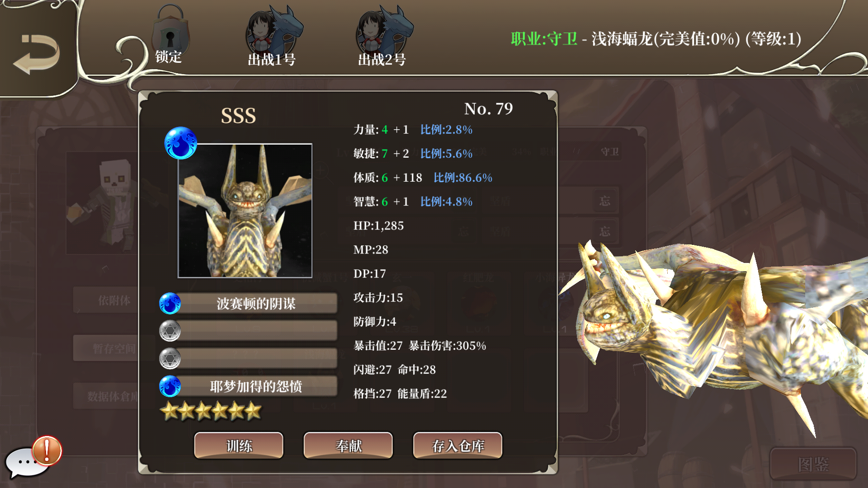Click the six gold star rating row
This screenshot has height=488, width=868.
pyautogui.click(x=211, y=411)
